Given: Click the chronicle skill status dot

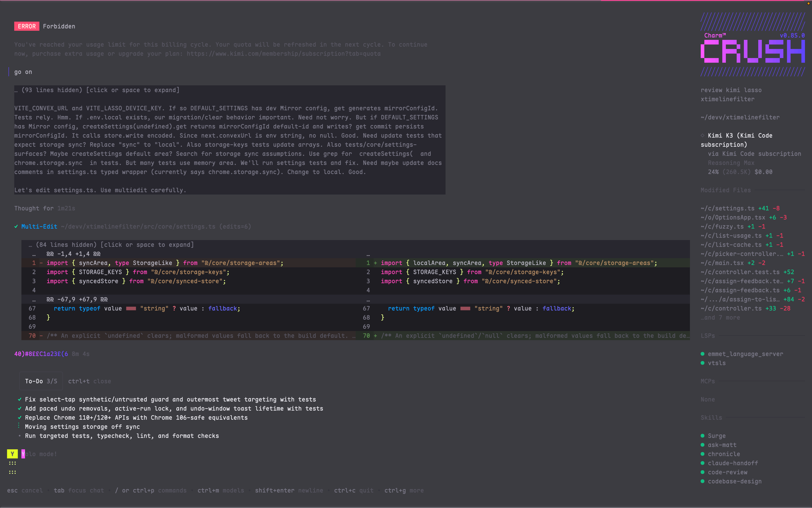Looking at the screenshot, I should pos(703,454).
